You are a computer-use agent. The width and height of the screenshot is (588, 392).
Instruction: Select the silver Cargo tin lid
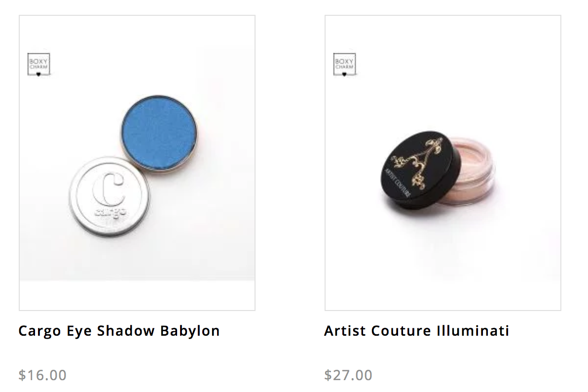(109, 196)
